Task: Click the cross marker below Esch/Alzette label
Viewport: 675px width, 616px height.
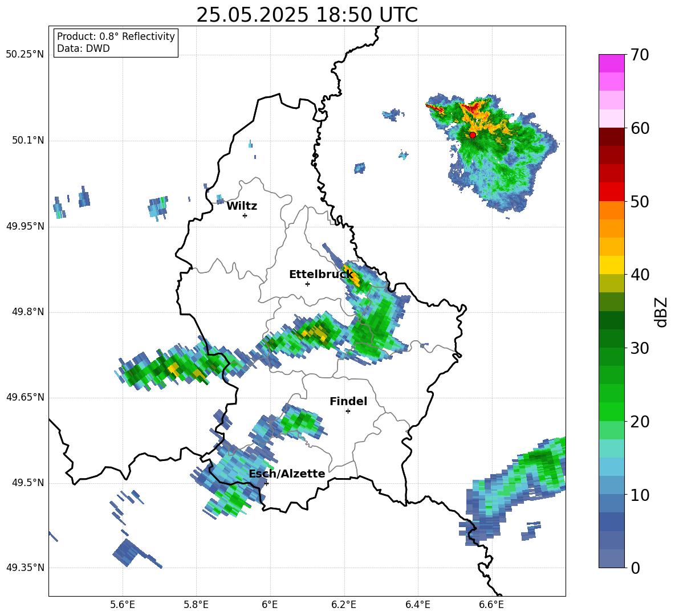Action: click(x=266, y=483)
